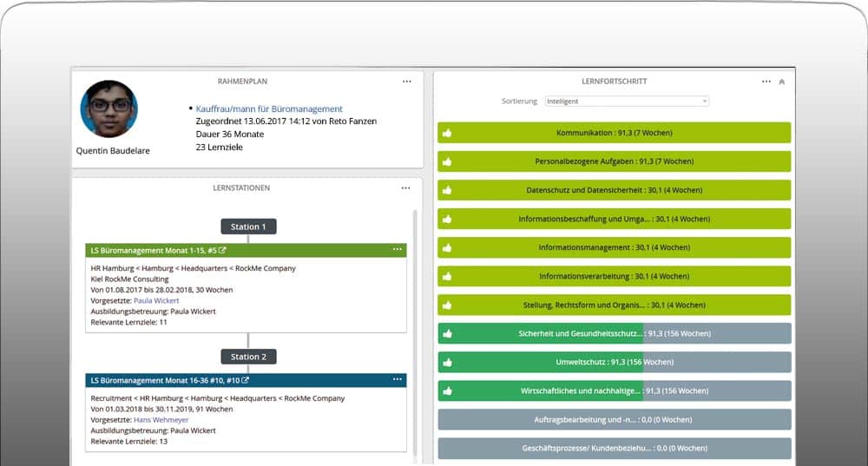Click Quentin Baudelare profile picture
Image resolution: width=868 pixels, height=466 pixels.
tap(109, 109)
